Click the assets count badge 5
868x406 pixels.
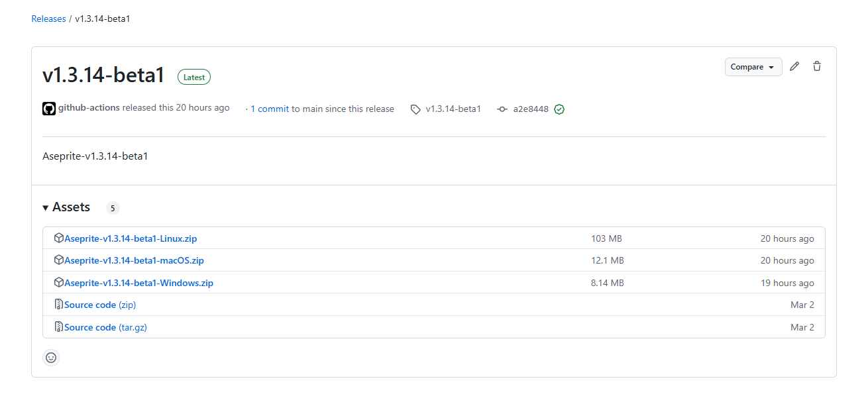click(x=113, y=208)
